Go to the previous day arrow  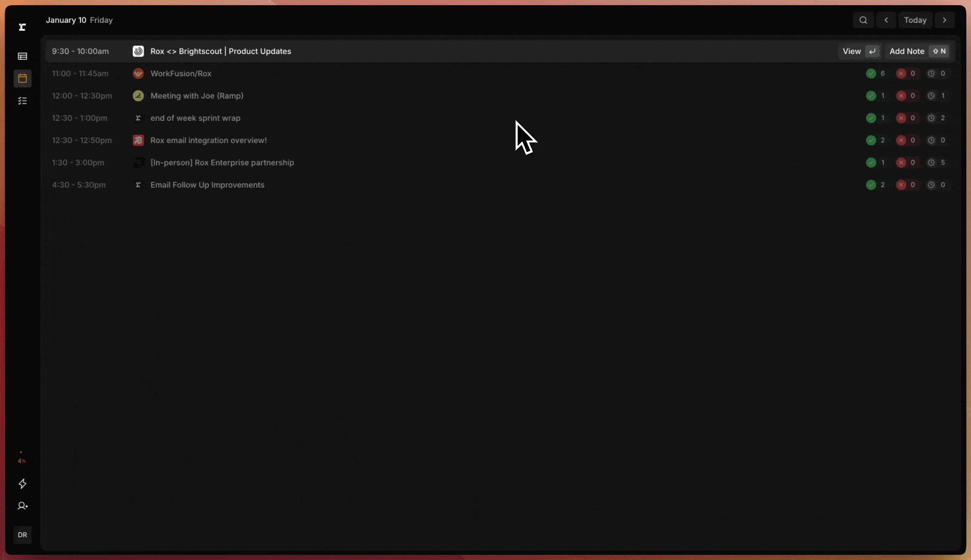pyautogui.click(x=886, y=20)
